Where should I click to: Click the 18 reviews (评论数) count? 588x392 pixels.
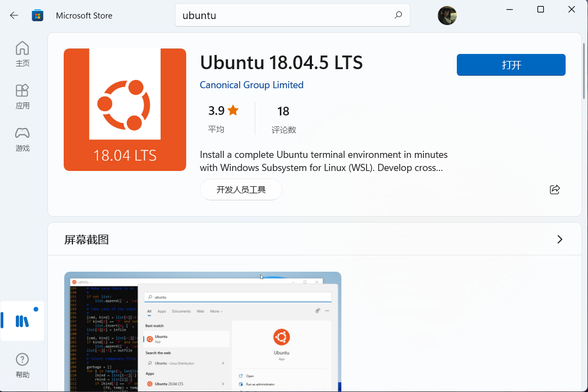point(284,119)
